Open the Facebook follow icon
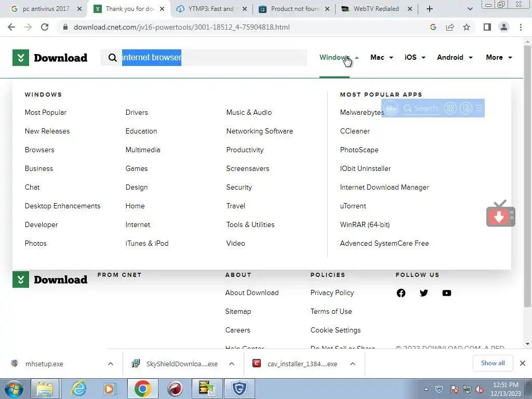532x399 pixels. coord(401,293)
